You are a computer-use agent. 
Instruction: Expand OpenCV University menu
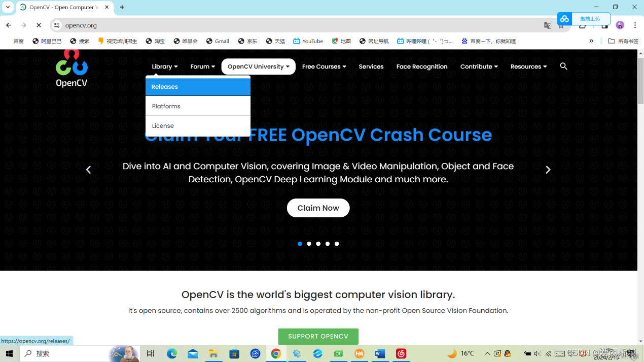point(259,67)
